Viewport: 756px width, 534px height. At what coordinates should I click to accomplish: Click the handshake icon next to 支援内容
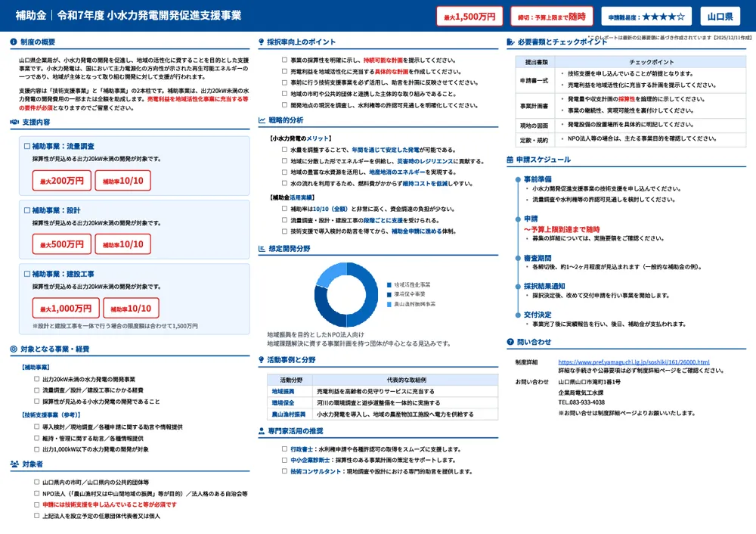[14, 122]
